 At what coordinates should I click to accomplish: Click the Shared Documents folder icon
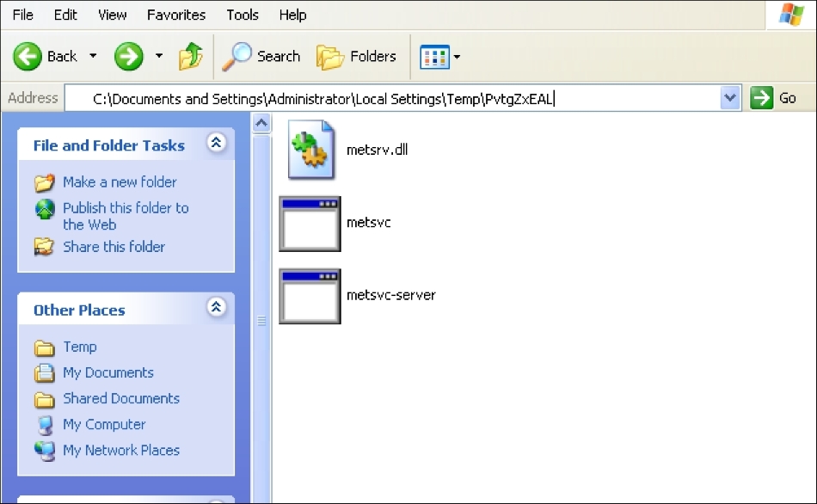[x=44, y=399]
